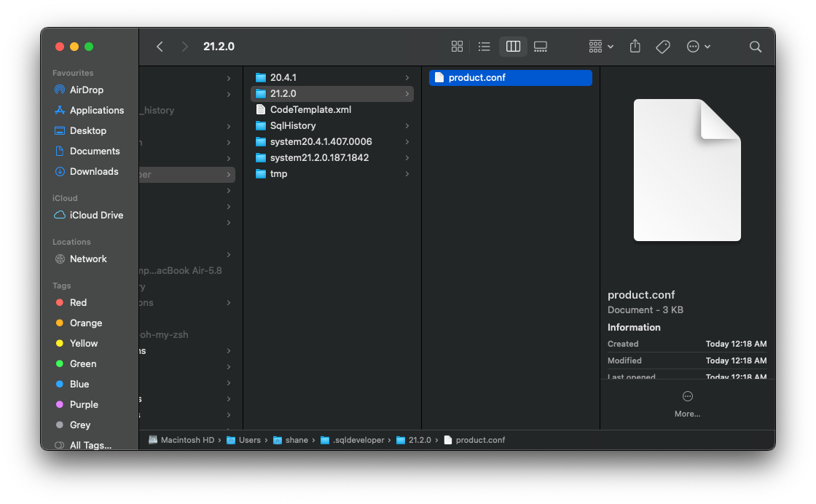816x504 pixels.
Task: Click product.conf in path bar
Action: point(474,440)
